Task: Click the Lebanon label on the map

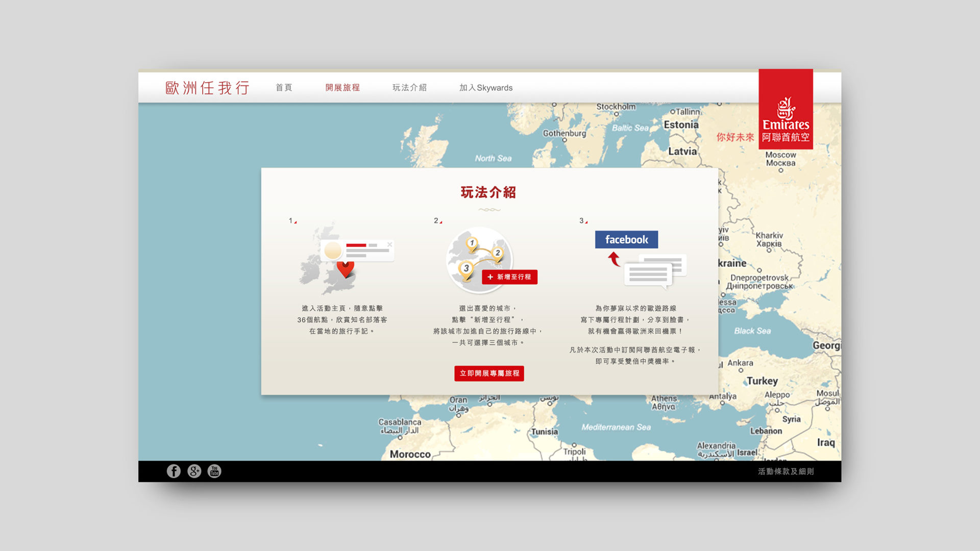Action: point(766,431)
